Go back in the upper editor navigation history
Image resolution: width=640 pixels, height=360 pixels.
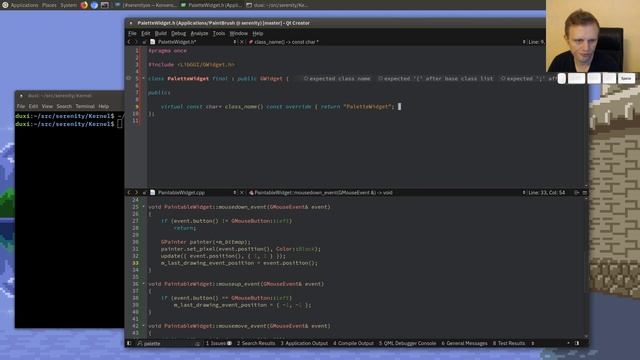129,42
